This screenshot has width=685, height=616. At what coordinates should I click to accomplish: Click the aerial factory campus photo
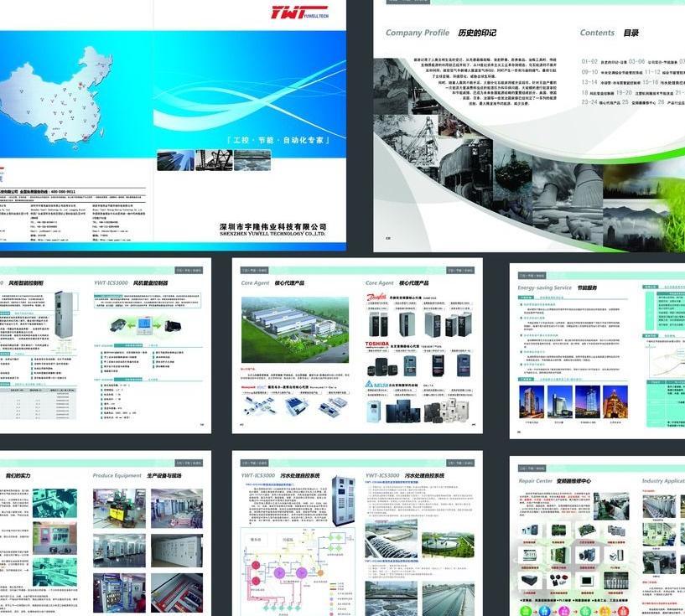295,328
